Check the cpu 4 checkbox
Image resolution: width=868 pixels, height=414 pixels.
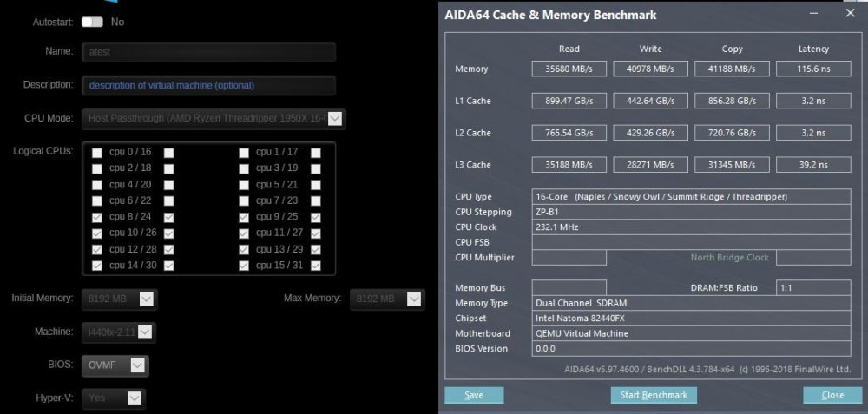[x=97, y=185]
